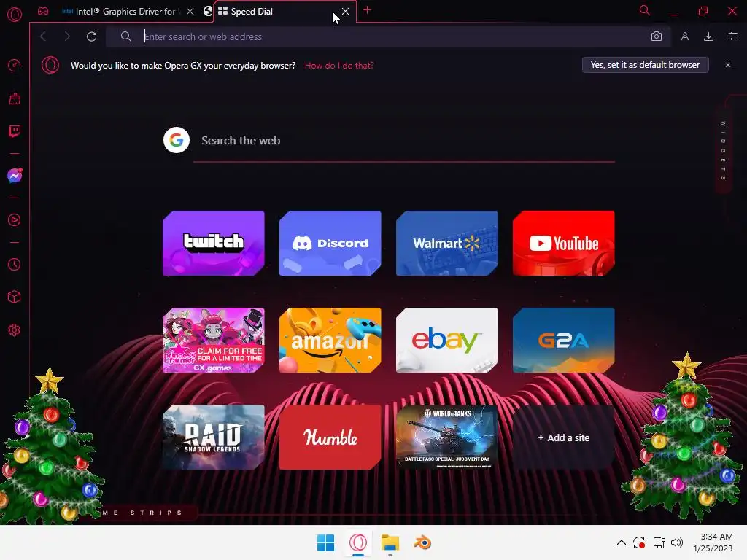The height and width of the screenshot is (560, 747).
Task: Click Opera GX icon in taskbar
Action: 357,542
